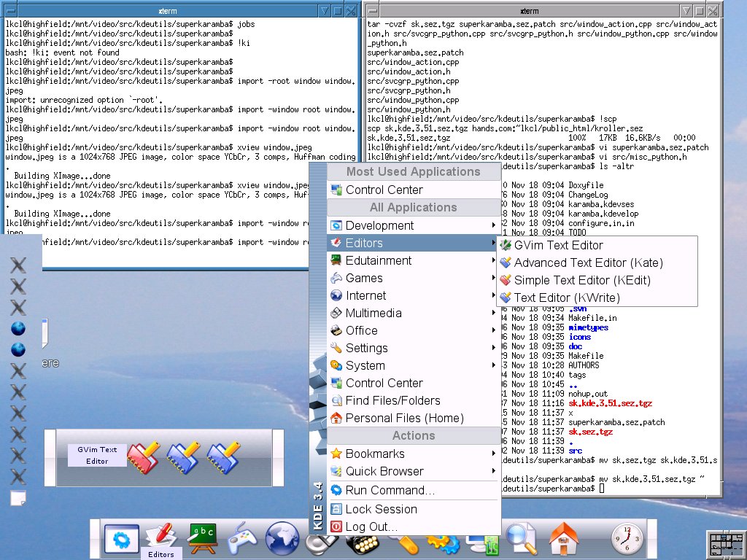747x560 pixels.
Task: Click the desktop pager in the bottom-right corner
Action: point(726,545)
